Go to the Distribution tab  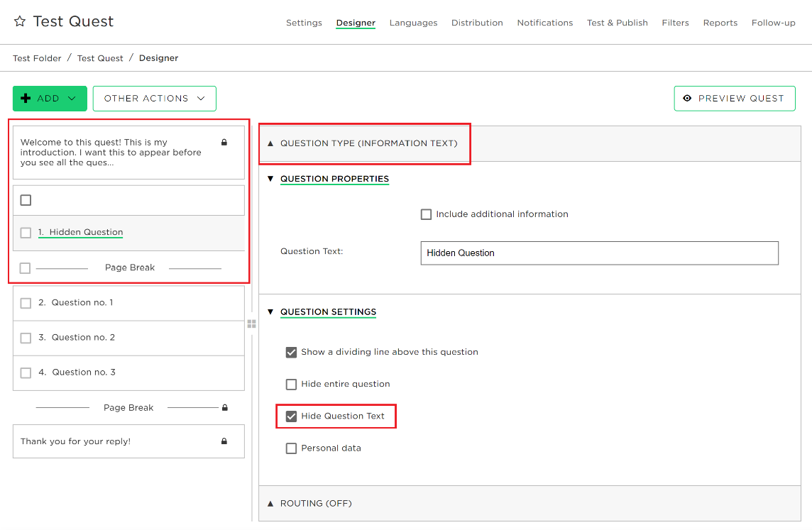[477, 23]
